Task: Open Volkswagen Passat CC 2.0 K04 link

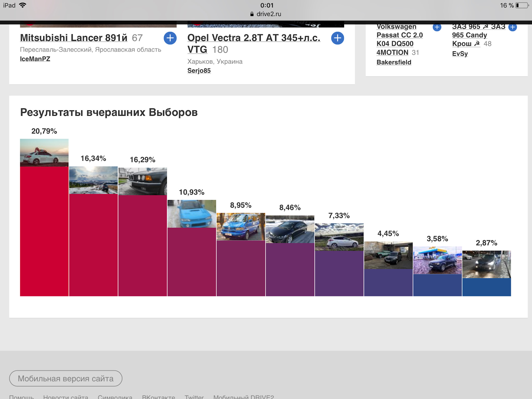Action: click(x=400, y=39)
